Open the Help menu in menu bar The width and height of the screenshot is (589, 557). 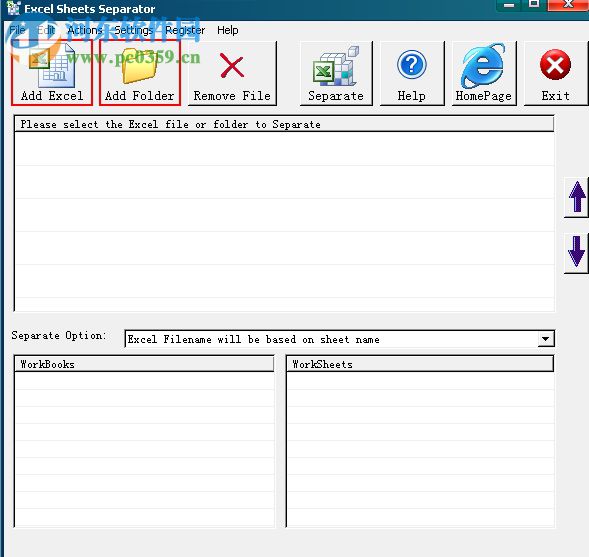(228, 30)
